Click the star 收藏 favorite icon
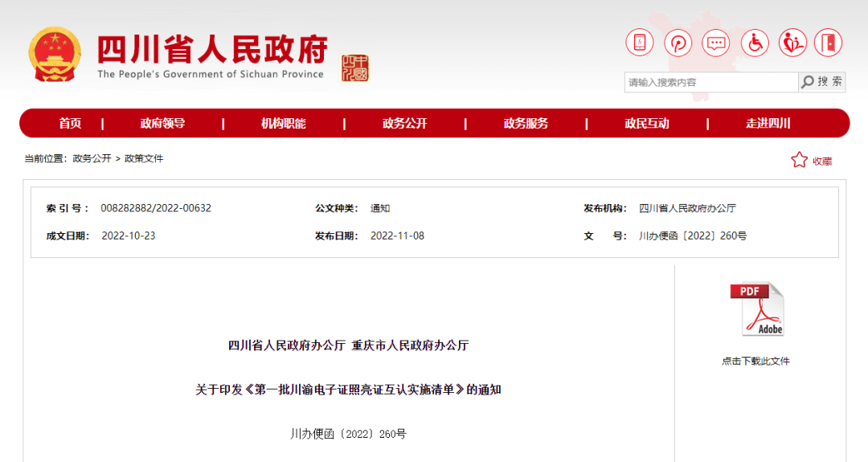The image size is (868, 462). coord(799,160)
